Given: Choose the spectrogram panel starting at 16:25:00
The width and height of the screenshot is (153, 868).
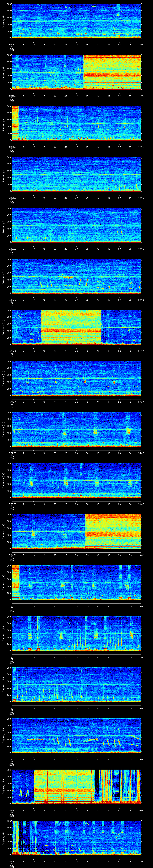Looking at the screenshot, I should 76,583.
